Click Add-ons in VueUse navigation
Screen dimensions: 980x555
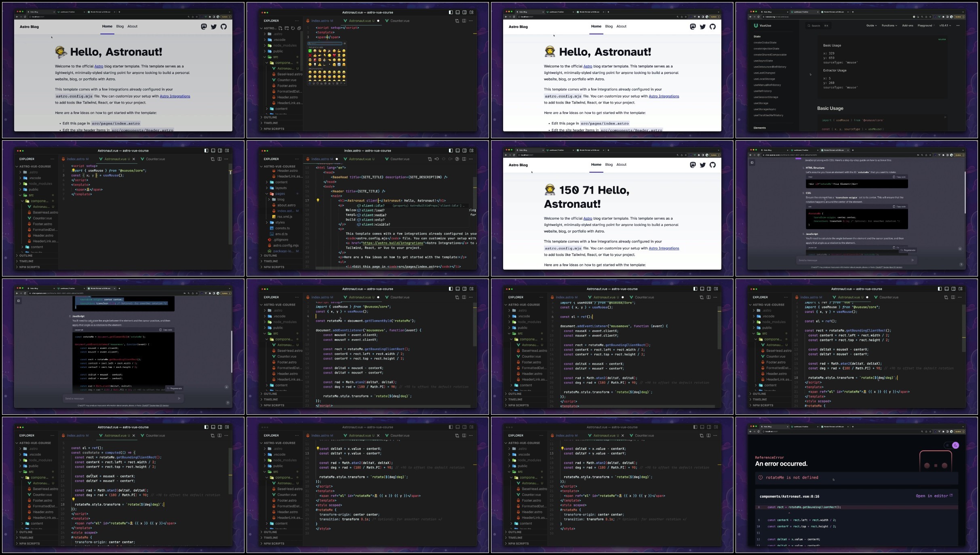point(908,25)
